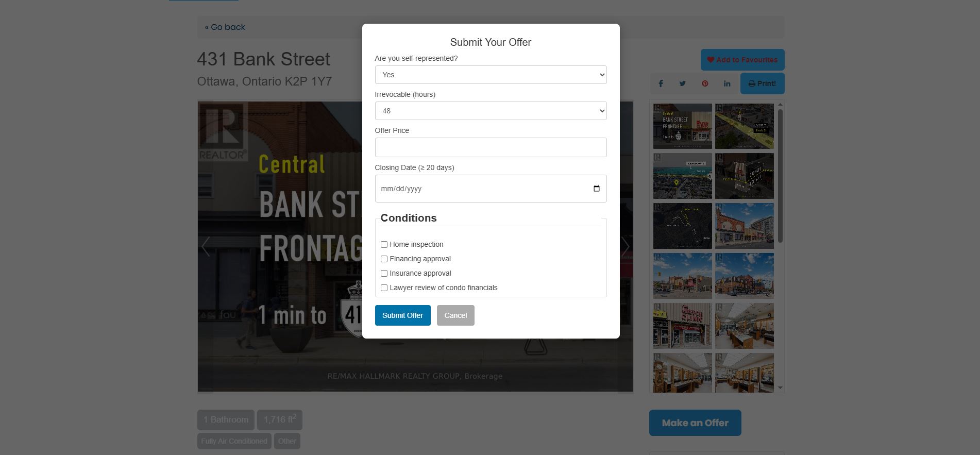Click the Submit Offer button
Viewport: 980px width, 455px height.
402,315
